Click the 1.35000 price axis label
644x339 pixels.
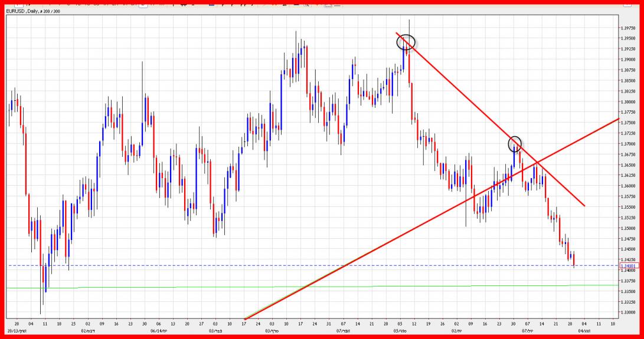click(x=627, y=228)
